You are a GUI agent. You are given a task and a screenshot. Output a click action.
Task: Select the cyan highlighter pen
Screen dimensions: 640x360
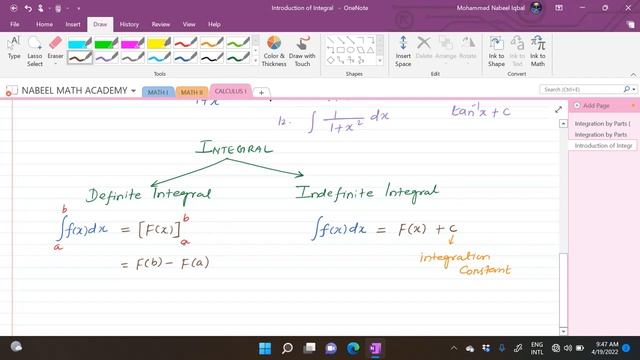coord(80,43)
